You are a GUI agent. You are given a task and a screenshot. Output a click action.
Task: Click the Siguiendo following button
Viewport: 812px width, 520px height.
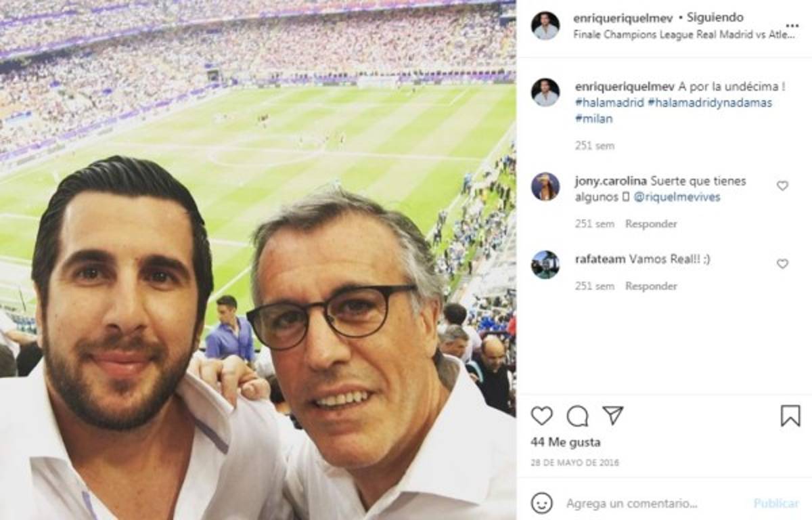(719, 18)
